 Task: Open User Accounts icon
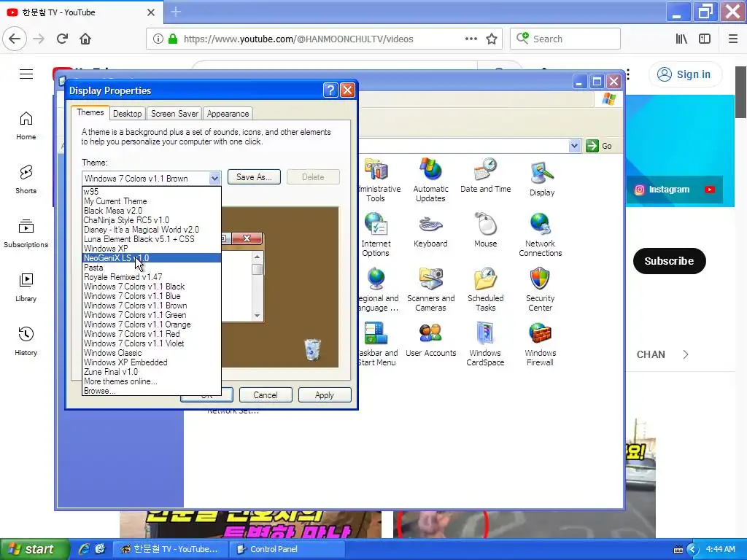click(x=430, y=340)
